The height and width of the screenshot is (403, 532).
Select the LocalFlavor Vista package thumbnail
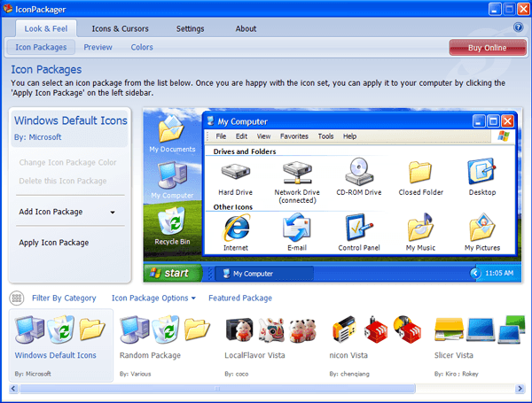tap(270, 345)
